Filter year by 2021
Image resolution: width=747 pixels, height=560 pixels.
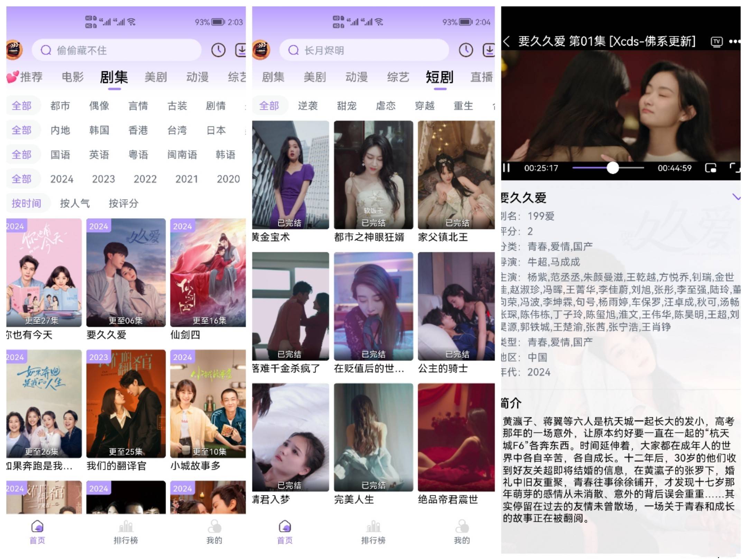pyautogui.click(x=187, y=179)
